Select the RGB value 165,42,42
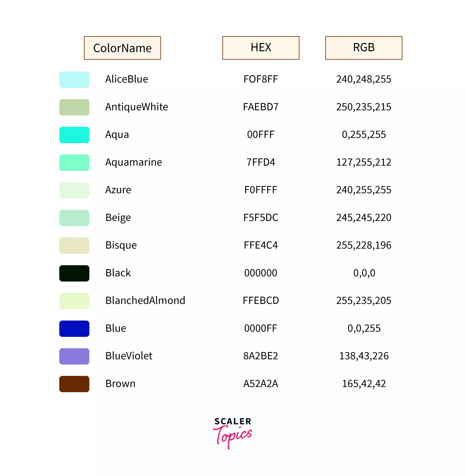 (x=364, y=383)
